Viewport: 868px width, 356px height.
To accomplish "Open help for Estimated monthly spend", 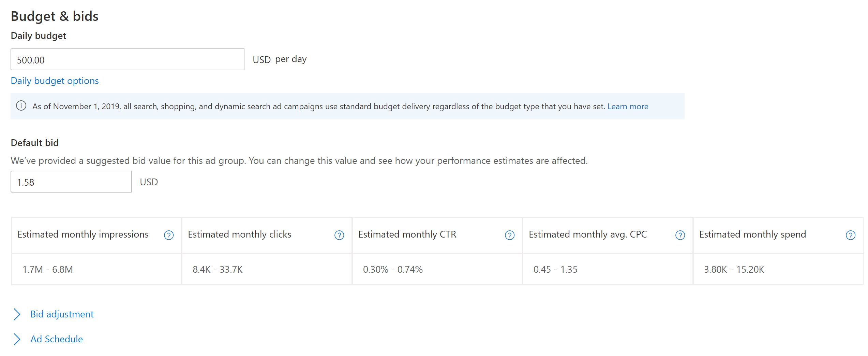I will pyautogui.click(x=851, y=235).
